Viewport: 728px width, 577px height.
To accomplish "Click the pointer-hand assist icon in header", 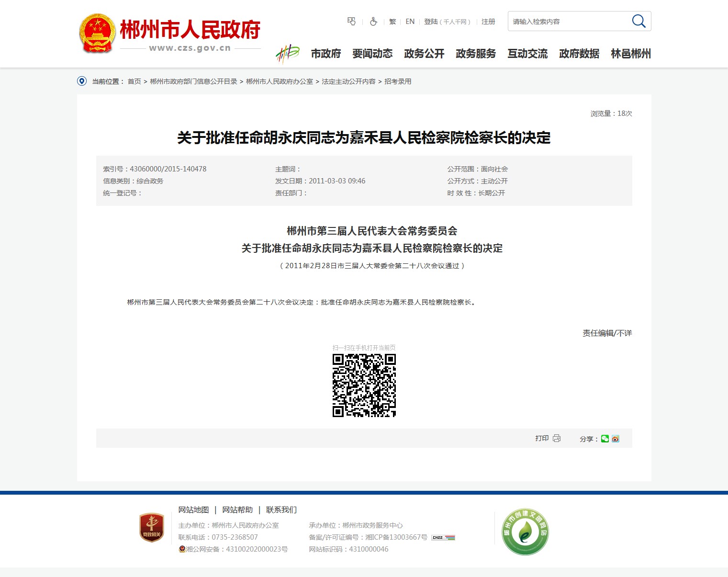I will click(x=352, y=22).
